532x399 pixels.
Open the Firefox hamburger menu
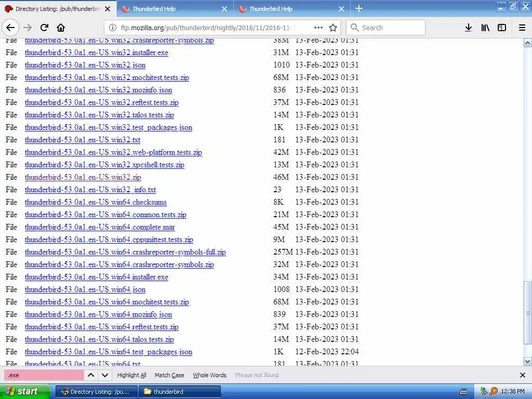pos(522,28)
